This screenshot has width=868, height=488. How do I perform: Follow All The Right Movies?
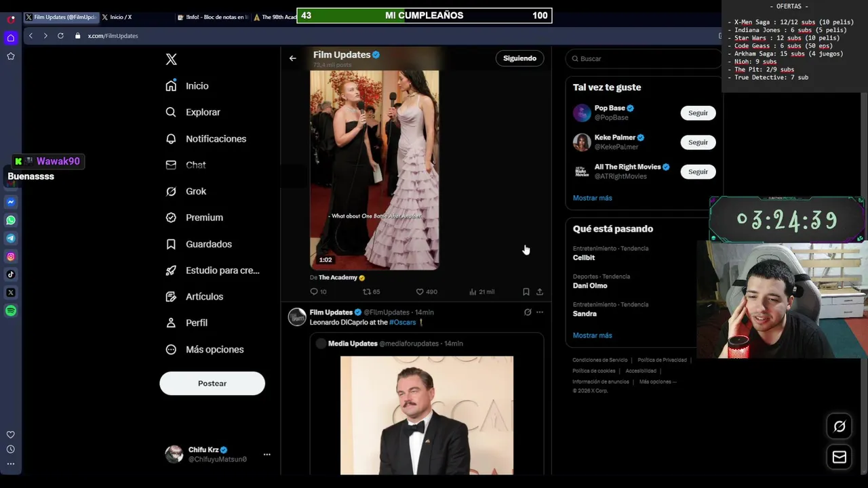click(698, 172)
